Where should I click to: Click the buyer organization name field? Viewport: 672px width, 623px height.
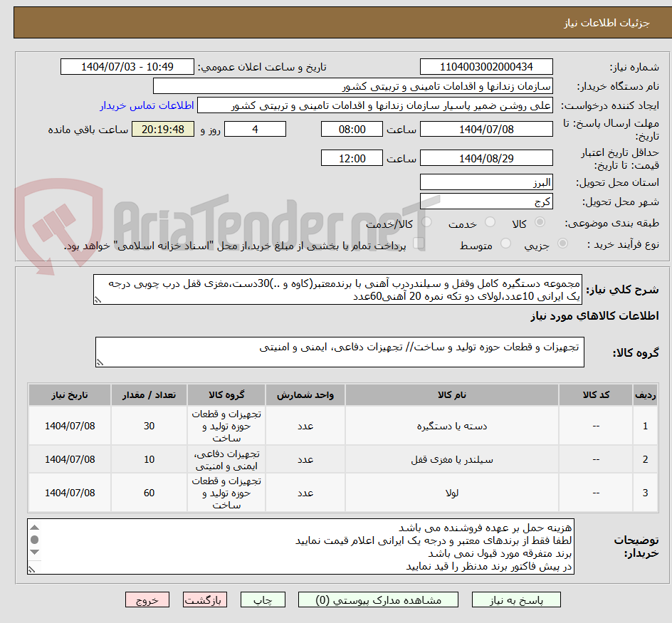click(x=352, y=86)
